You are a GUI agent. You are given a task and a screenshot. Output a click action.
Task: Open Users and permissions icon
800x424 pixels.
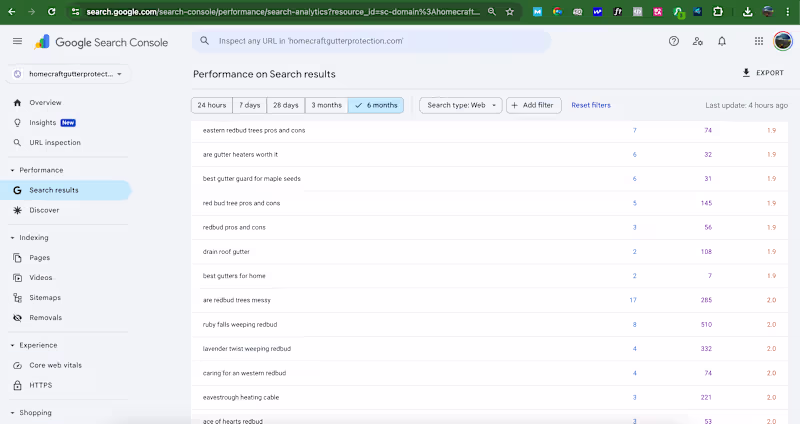697,41
